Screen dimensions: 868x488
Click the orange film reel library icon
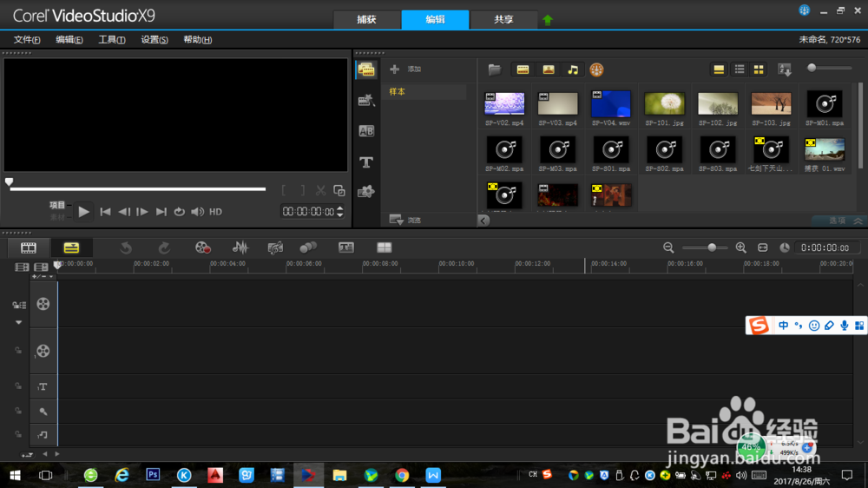coord(596,69)
